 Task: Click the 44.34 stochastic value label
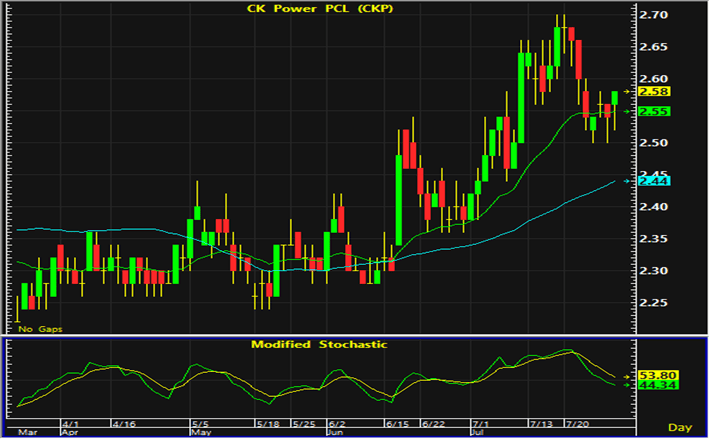(x=658, y=385)
